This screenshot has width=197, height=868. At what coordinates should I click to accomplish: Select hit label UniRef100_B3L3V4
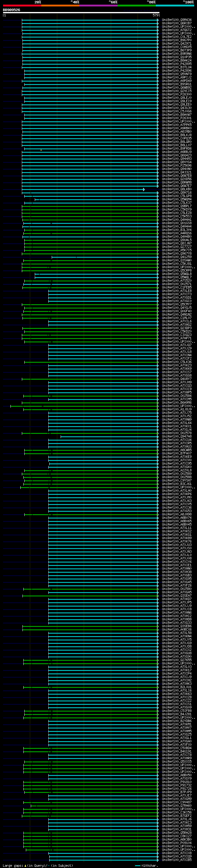(177, 230)
